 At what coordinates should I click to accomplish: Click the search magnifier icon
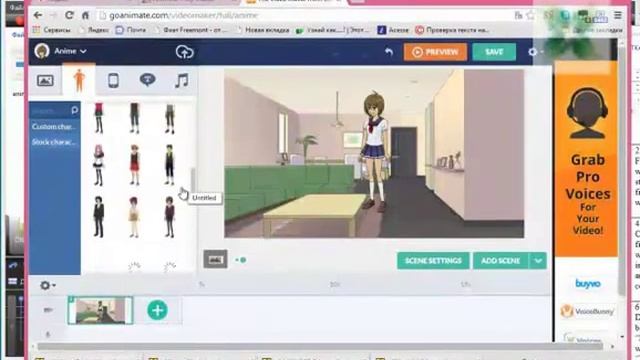tap(75, 110)
